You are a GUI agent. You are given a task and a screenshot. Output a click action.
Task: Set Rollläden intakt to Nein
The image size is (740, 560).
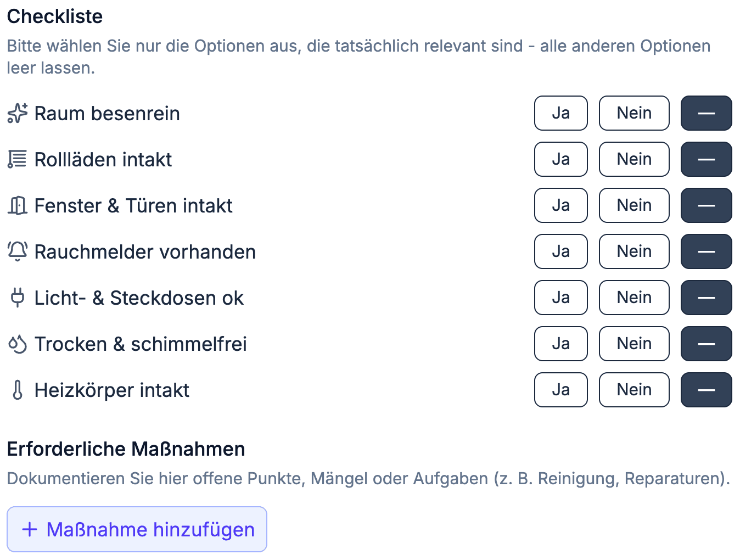tap(634, 159)
